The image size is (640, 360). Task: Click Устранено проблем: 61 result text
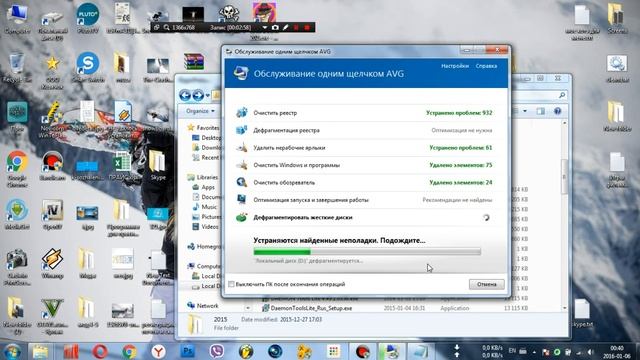(x=461, y=148)
